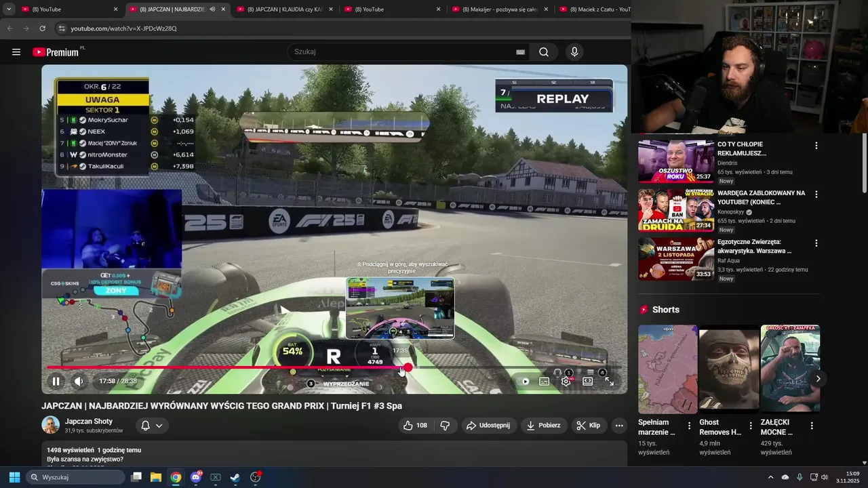
Task: Dislike the video
Action: point(446,426)
